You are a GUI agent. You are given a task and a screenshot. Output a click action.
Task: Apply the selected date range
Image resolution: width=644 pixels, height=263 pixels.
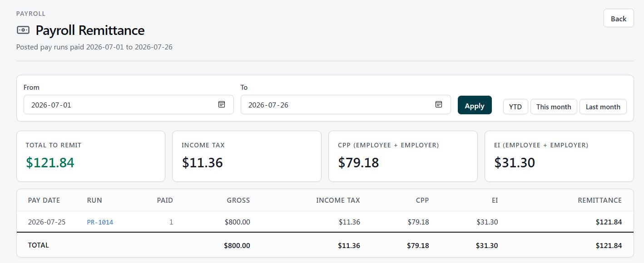pyautogui.click(x=475, y=105)
